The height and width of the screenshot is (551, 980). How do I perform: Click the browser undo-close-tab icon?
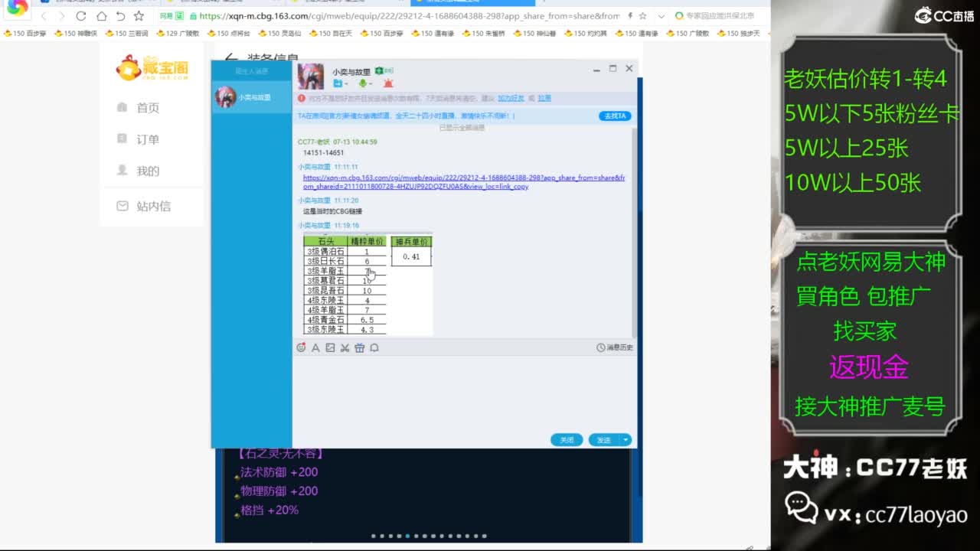120,16
